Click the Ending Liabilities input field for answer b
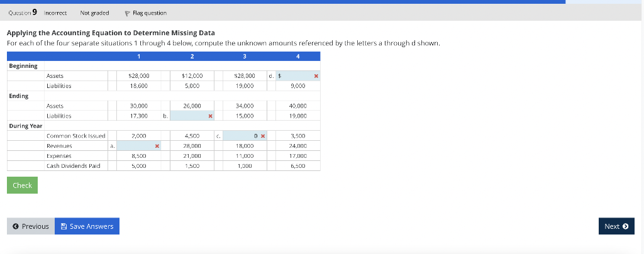Viewport: 644px width, 254px height. (x=192, y=116)
